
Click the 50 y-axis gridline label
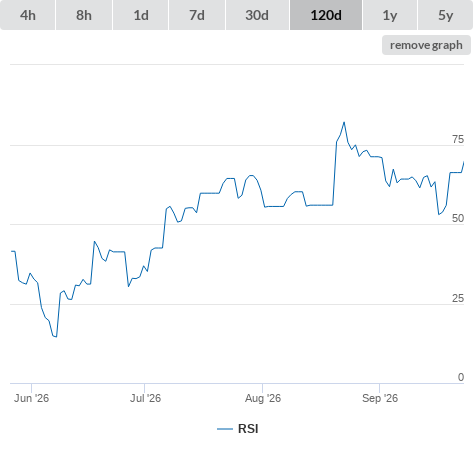[x=458, y=218]
